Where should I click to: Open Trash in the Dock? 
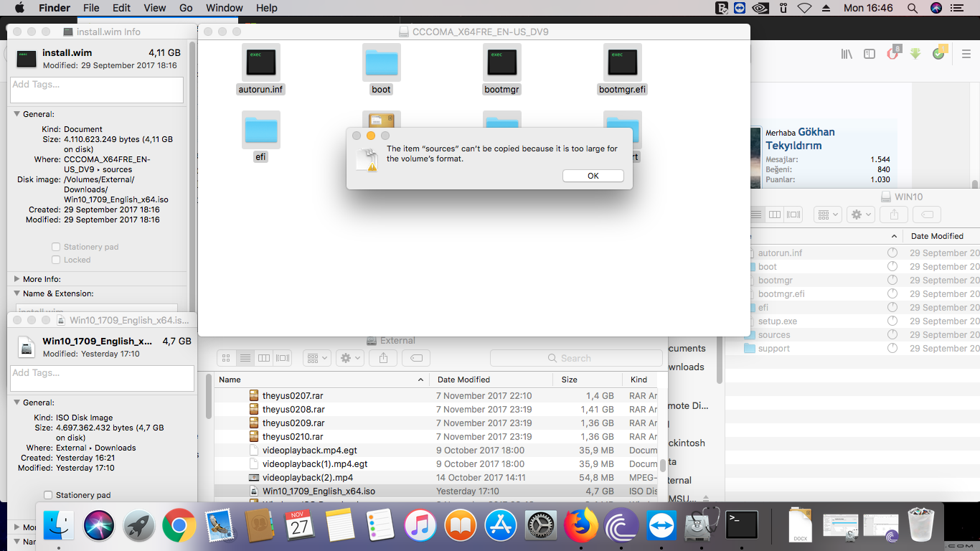tap(920, 526)
